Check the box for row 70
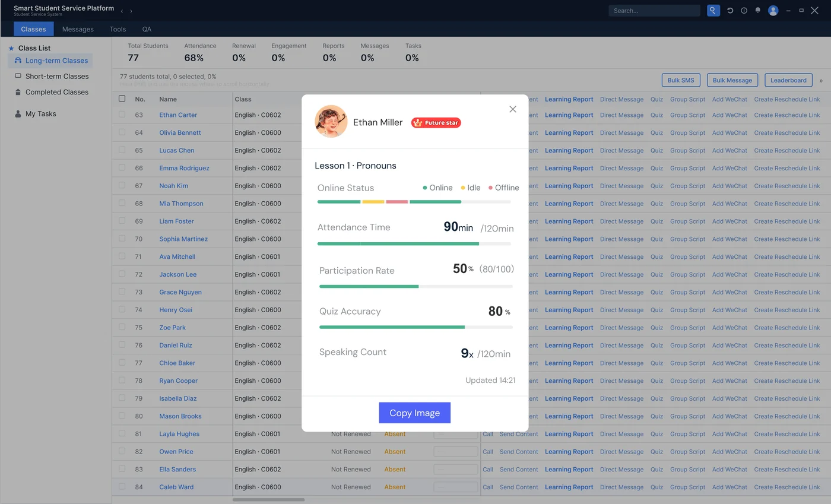 point(122,238)
